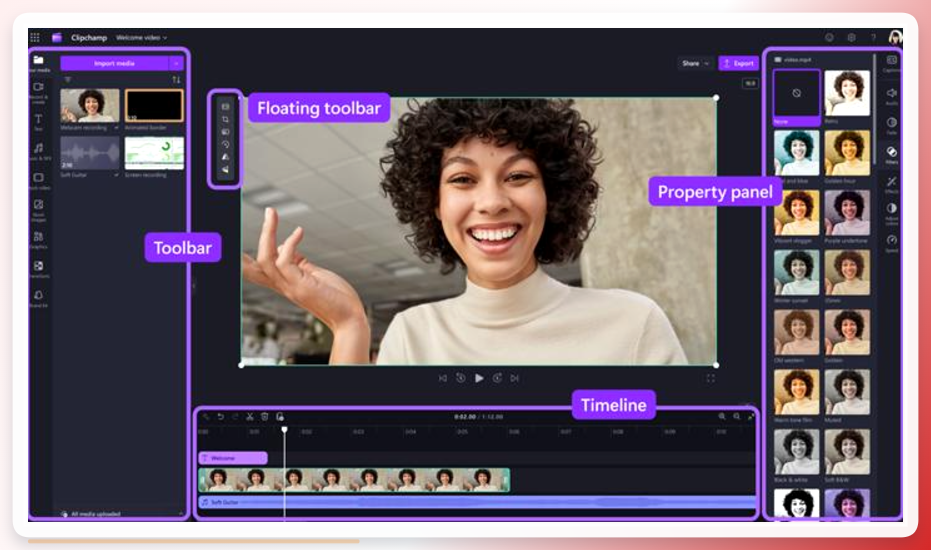Open the app launcher grid icon

35,37
